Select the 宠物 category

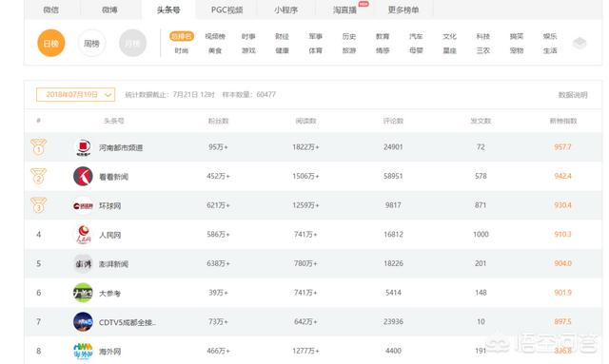(517, 50)
